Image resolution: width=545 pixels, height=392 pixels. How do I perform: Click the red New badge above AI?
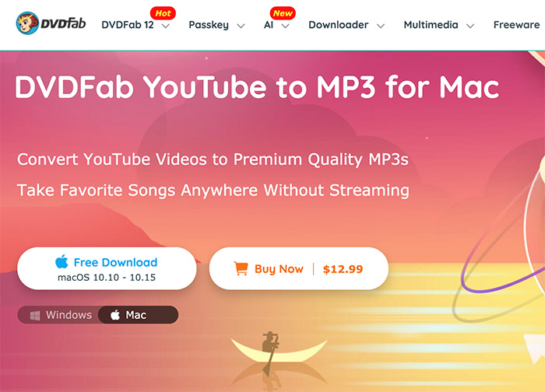click(283, 13)
